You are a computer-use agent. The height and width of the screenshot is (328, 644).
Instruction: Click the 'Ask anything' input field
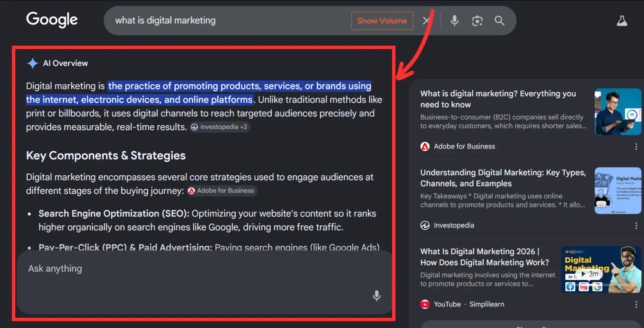pyautogui.click(x=204, y=282)
